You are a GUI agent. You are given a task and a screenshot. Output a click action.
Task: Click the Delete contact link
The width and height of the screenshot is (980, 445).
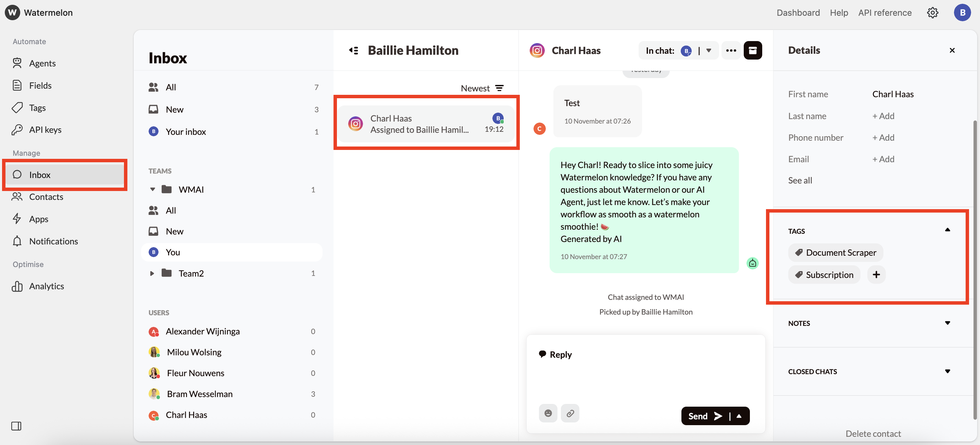pos(873,433)
